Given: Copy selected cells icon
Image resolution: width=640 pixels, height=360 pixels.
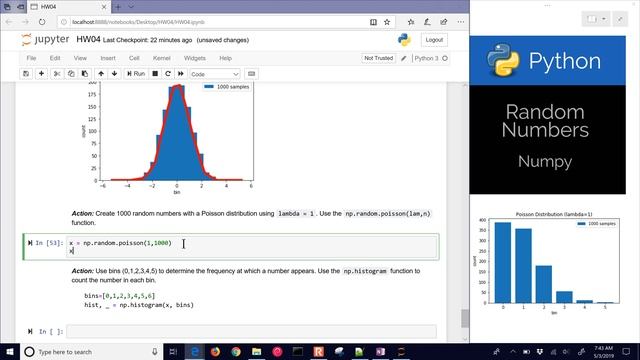Looking at the screenshot, I should point(71,74).
